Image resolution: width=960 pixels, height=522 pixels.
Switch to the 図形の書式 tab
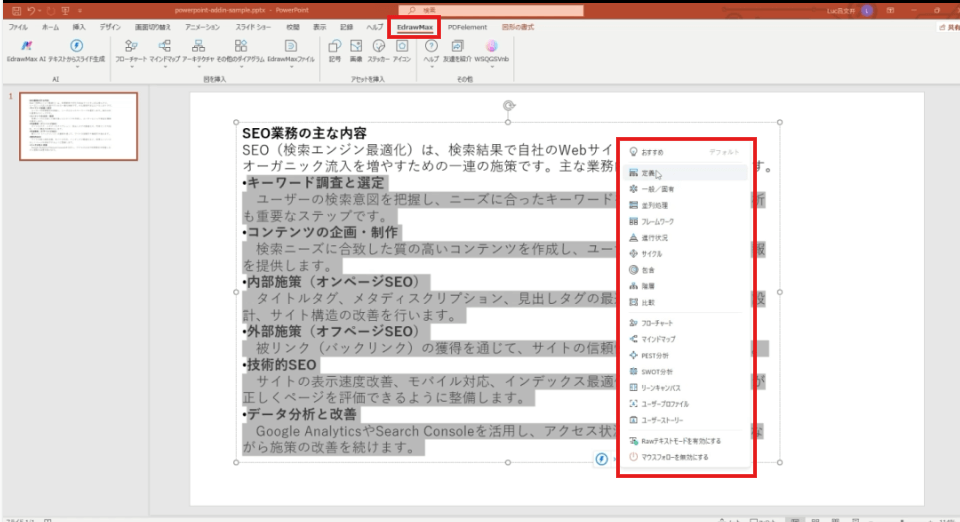click(x=518, y=27)
